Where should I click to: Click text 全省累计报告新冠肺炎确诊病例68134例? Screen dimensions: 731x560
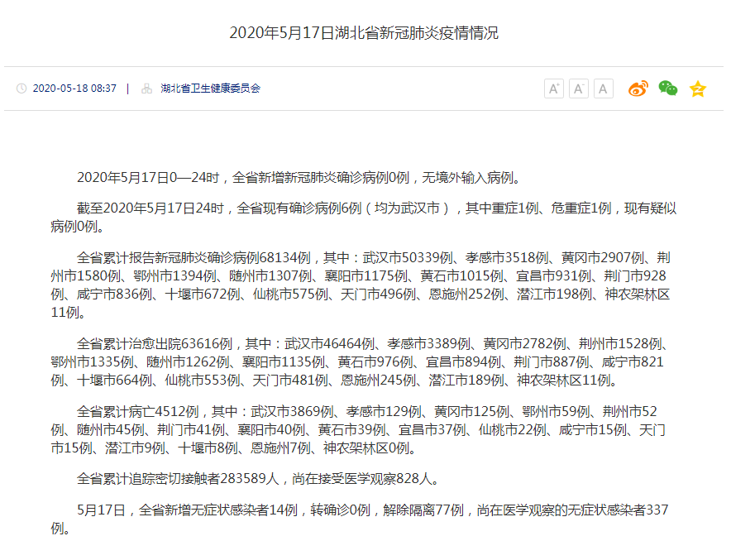[x=194, y=257]
